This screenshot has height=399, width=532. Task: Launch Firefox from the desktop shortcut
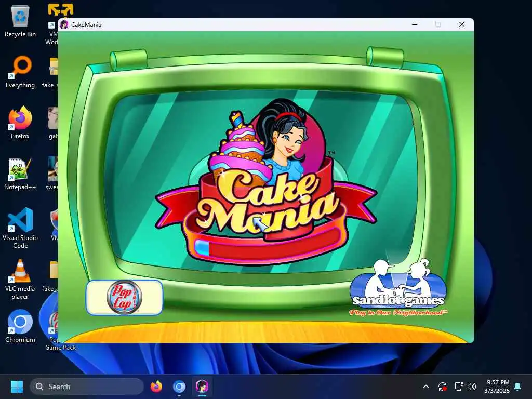click(20, 123)
